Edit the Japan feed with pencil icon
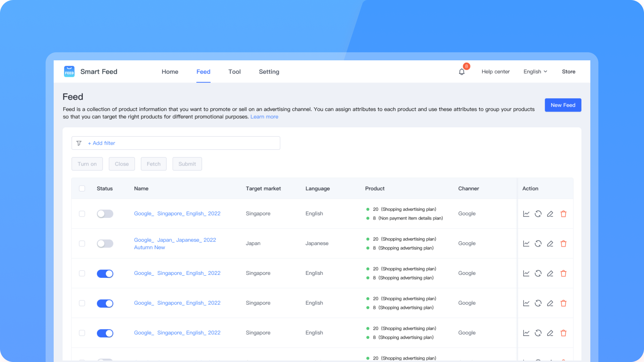Image resolution: width=644 pixels, height=362 pixels. click(550, 244)
